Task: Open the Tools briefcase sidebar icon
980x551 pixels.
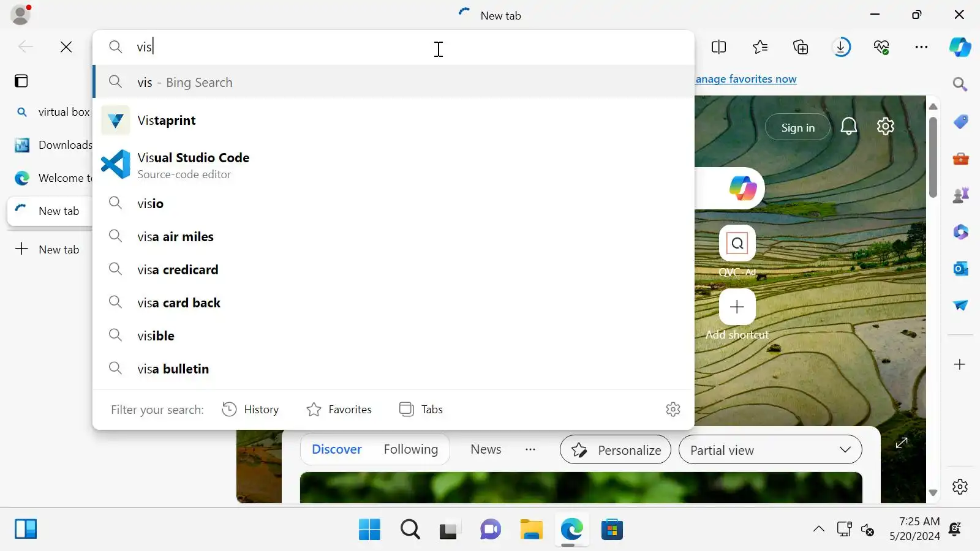Action: [960, 159]
